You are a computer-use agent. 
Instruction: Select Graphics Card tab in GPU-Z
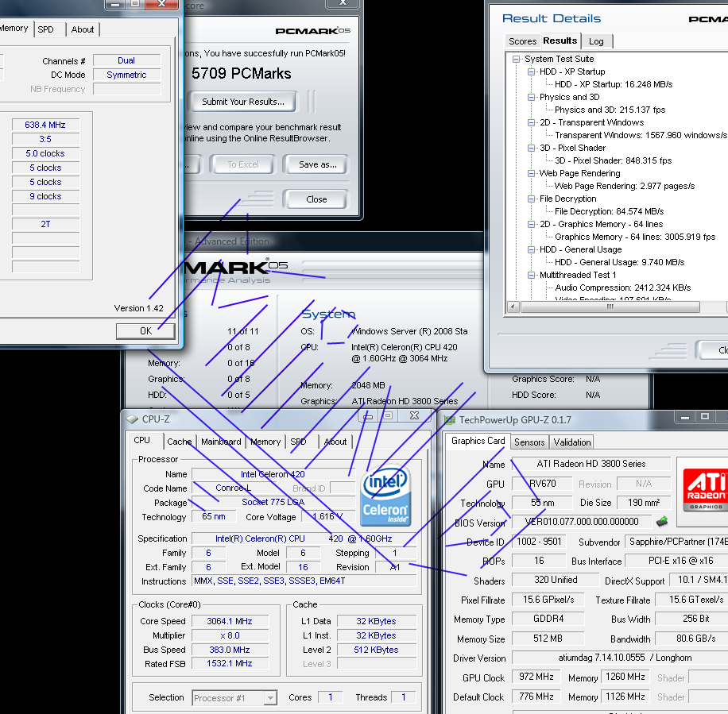[478, 441]
